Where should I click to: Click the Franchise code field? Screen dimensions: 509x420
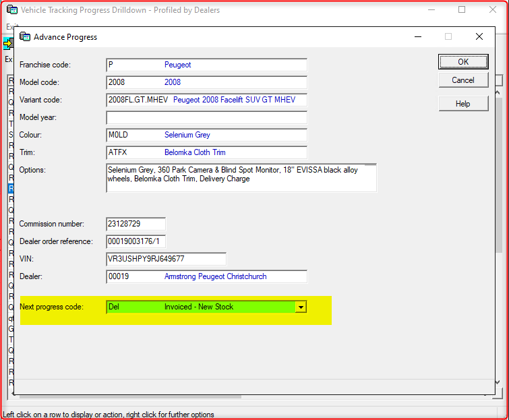click(x=206, y=65)
